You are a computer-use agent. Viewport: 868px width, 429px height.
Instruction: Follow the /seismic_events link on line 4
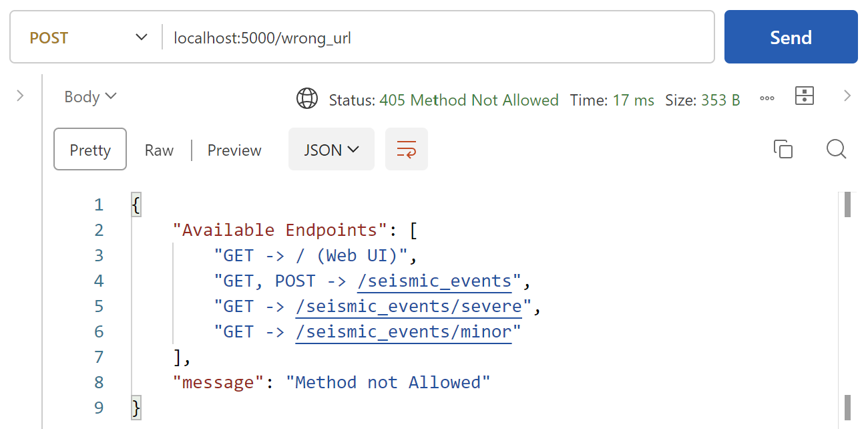point(434,281)
